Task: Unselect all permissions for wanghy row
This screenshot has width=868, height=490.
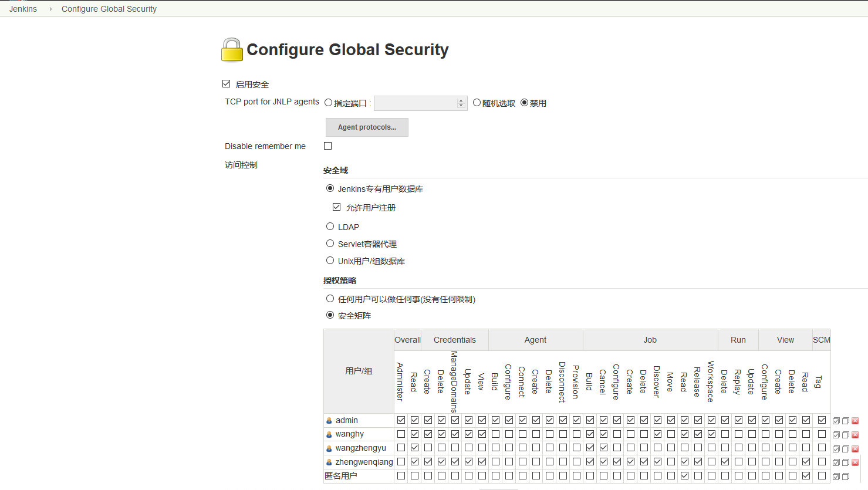Action: 846,435
